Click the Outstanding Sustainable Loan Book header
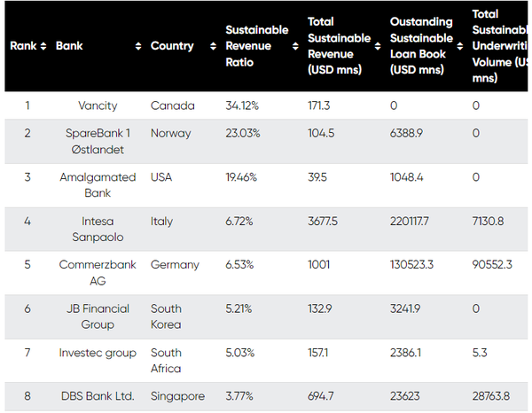The image size is (532, 413). (x=421, y=46)
